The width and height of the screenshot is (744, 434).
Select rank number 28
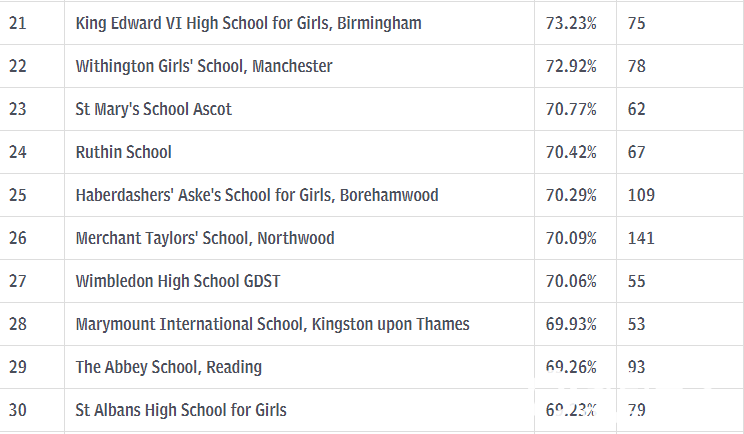(x=18, y=324)
